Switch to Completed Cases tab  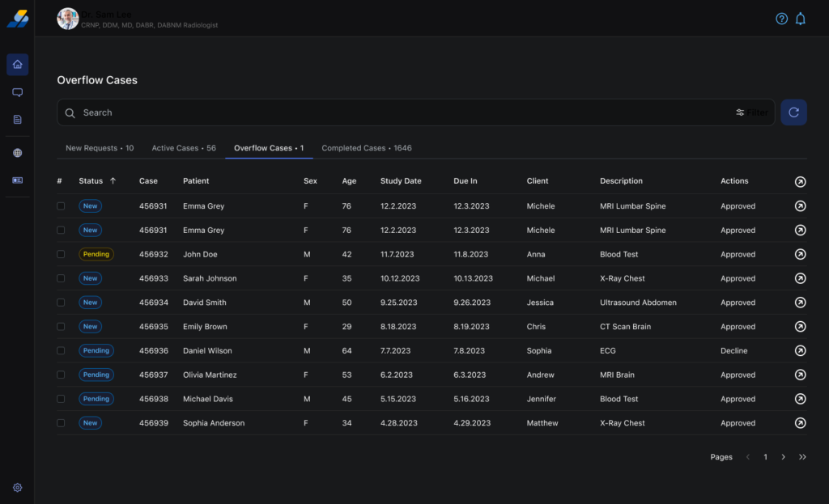[x=366, y=148]
